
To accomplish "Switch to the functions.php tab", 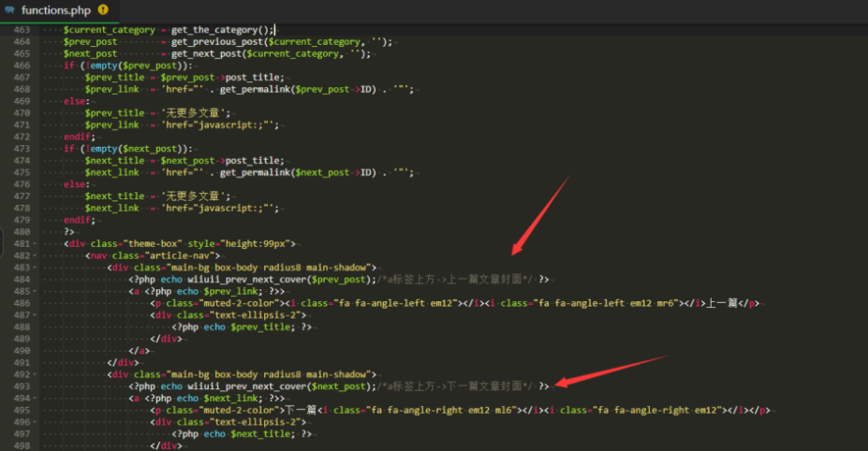I will click(57, 10).
